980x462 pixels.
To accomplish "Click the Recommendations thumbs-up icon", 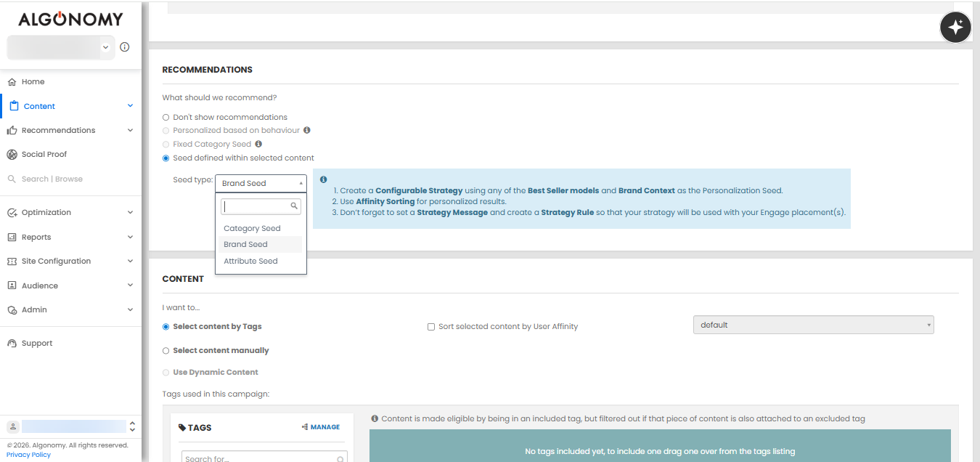I will click(12, 131).
